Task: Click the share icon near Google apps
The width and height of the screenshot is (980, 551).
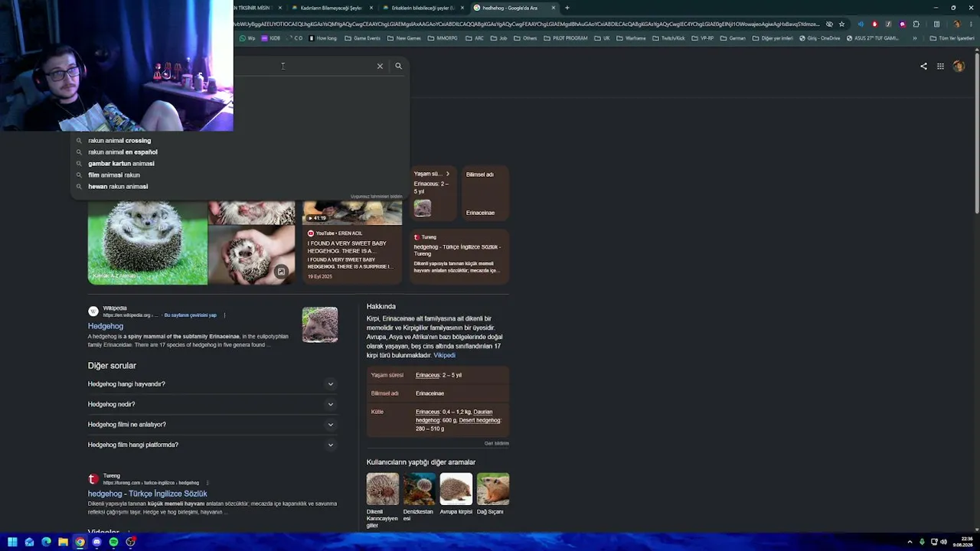Action: coord(923,67)
